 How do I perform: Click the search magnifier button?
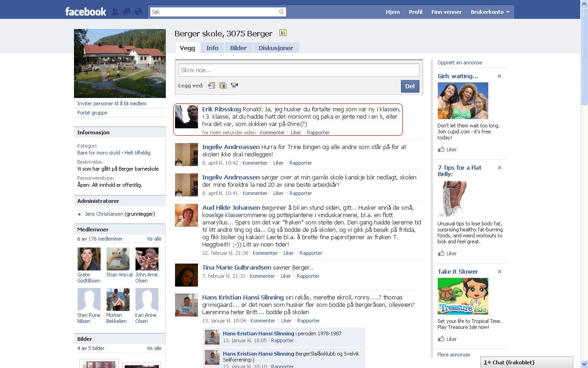[281, 12]
